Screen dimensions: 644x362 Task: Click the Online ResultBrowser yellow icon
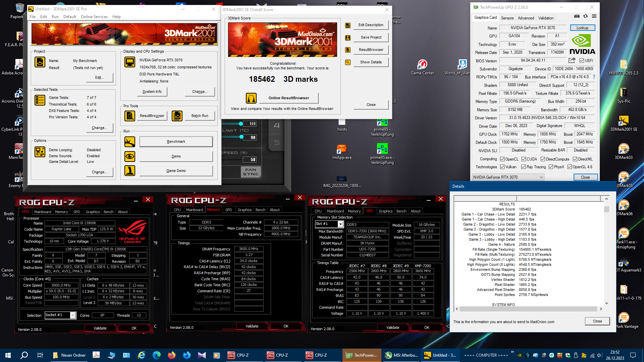[251, 98]
